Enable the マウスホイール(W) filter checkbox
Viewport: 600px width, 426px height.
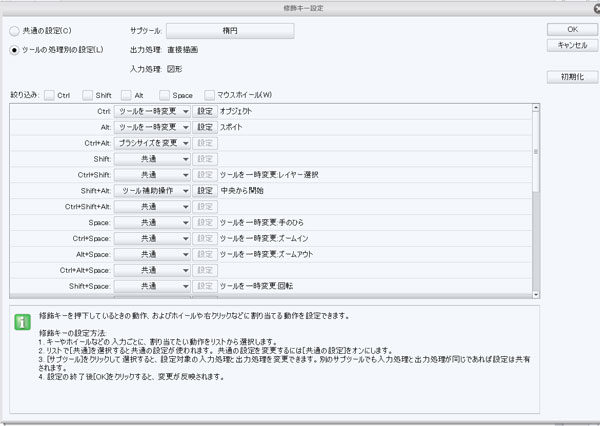pyautogui.click(x=209, y=95)
